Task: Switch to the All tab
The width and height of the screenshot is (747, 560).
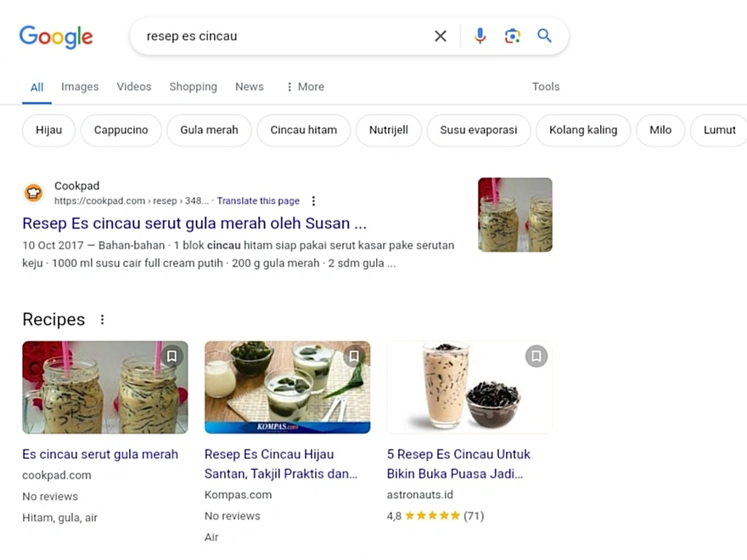Action: (37, 87)
